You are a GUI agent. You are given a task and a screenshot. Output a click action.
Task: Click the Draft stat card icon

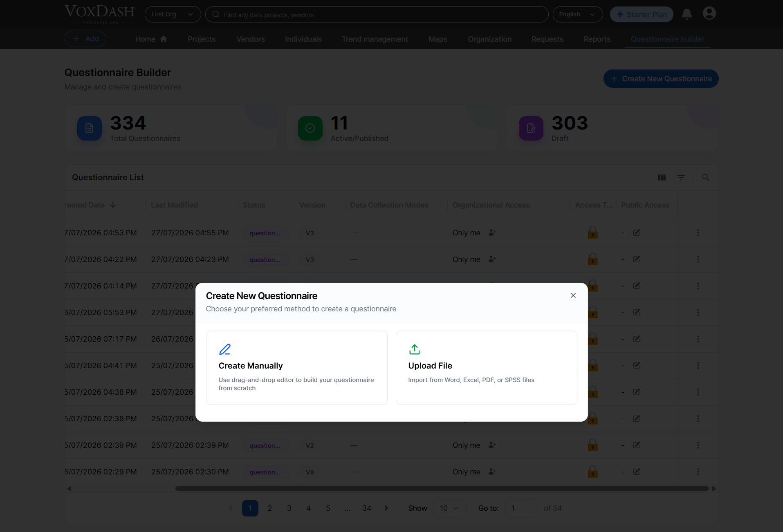531,128
